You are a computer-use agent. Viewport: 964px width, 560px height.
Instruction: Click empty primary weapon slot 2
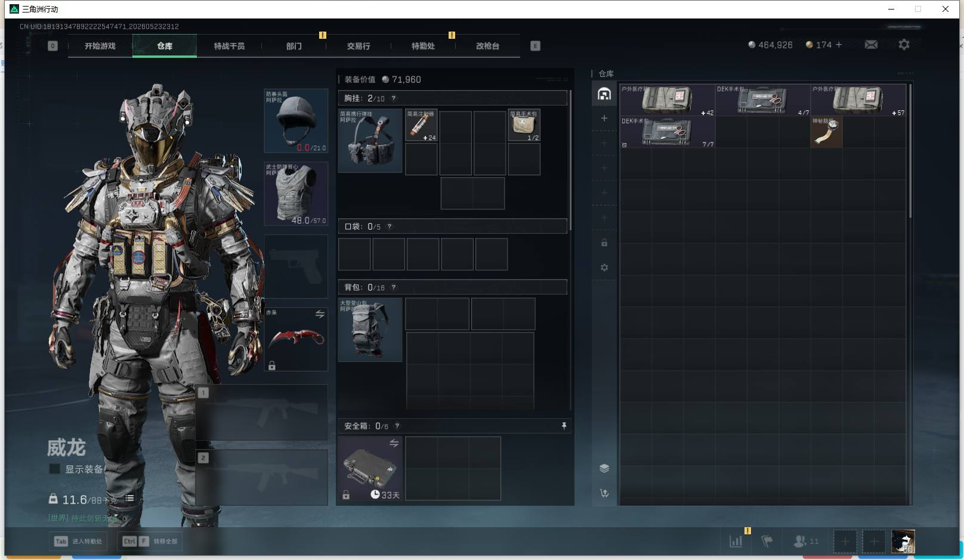click(262, 477)
